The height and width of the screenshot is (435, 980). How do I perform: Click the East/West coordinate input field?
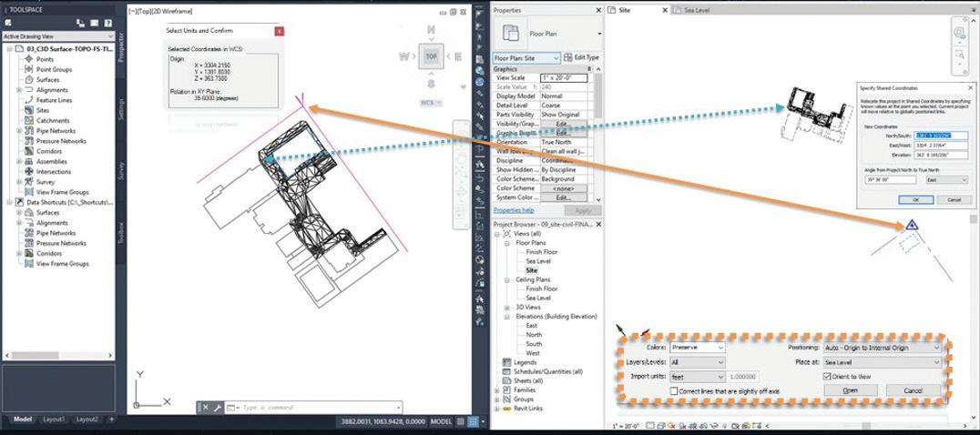(x=942, y=145)
